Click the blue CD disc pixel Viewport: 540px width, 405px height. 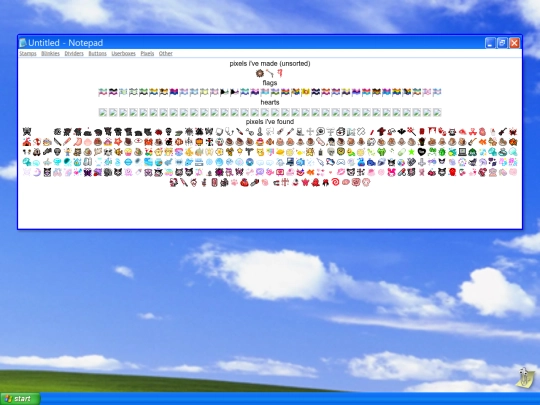coord(249,162)
